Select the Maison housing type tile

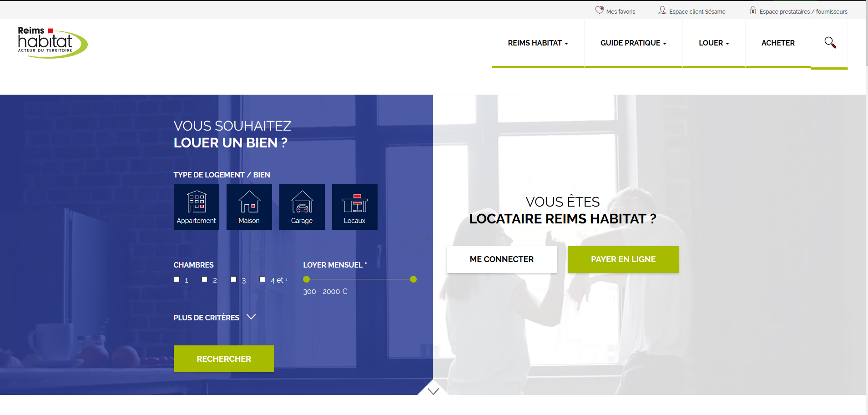(249, 207)
